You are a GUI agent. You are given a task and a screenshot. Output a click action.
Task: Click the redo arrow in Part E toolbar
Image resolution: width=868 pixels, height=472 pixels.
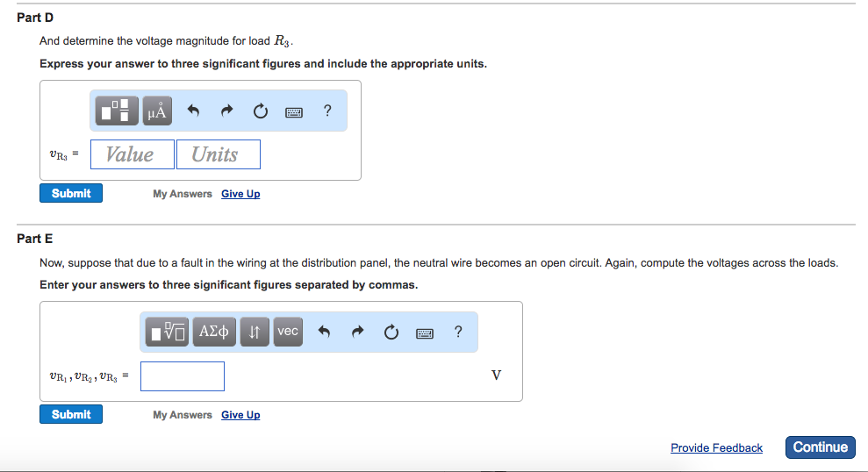tap(357, 332)
